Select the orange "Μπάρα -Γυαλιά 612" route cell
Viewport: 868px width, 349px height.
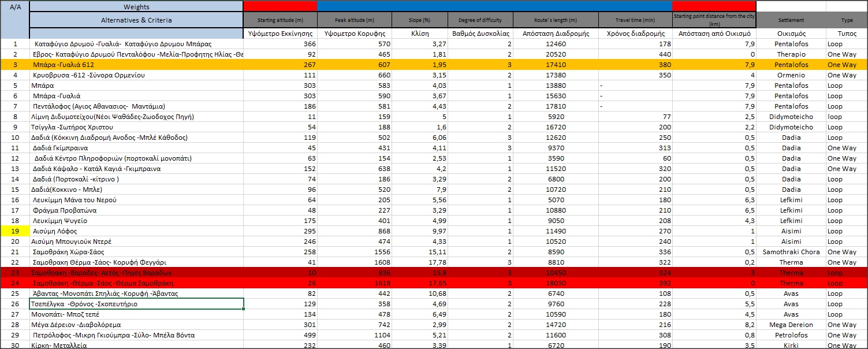[x=136, y=65]
